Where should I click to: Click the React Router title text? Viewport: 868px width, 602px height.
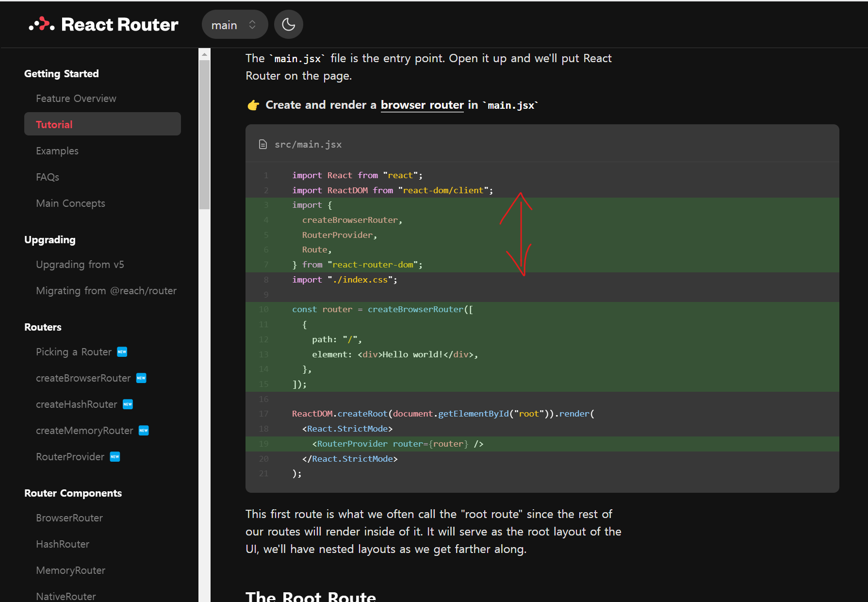pyautogui.click(x=120, y=24)
